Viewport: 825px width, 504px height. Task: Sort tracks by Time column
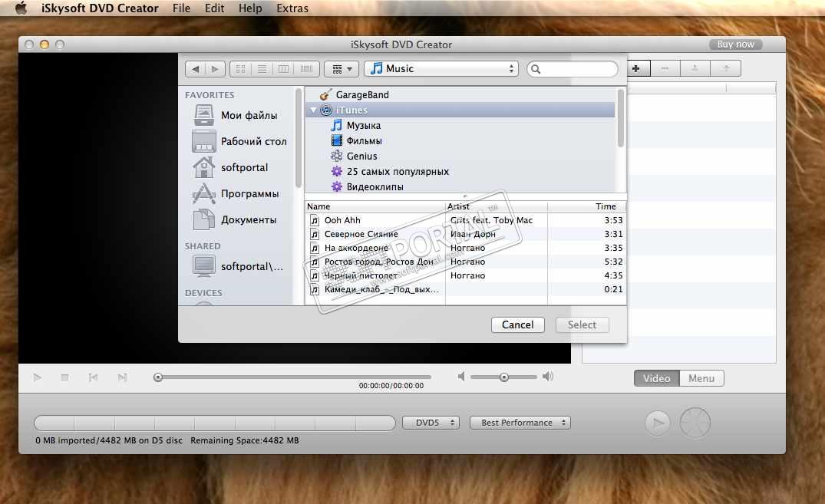pos(586,206)
